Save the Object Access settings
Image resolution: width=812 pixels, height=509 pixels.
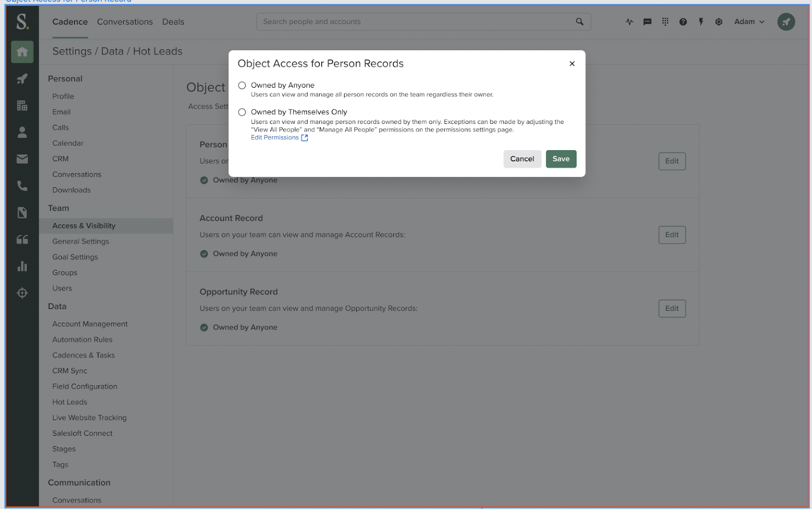[561, 159]
